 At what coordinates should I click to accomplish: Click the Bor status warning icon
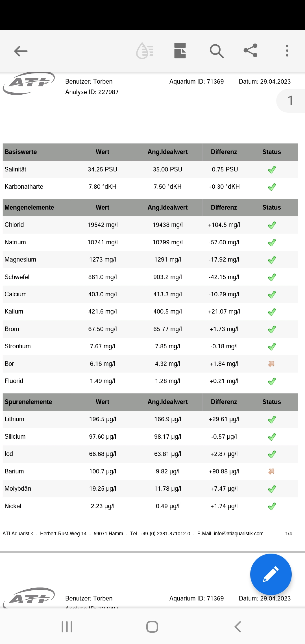pyautogui.click(x=271, y=364)
